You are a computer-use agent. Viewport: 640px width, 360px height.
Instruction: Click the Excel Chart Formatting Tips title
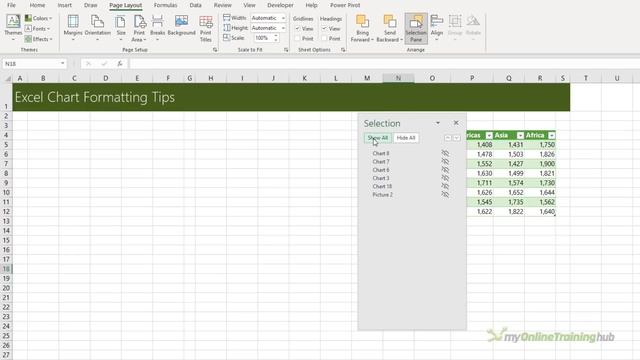coord(95,97)
